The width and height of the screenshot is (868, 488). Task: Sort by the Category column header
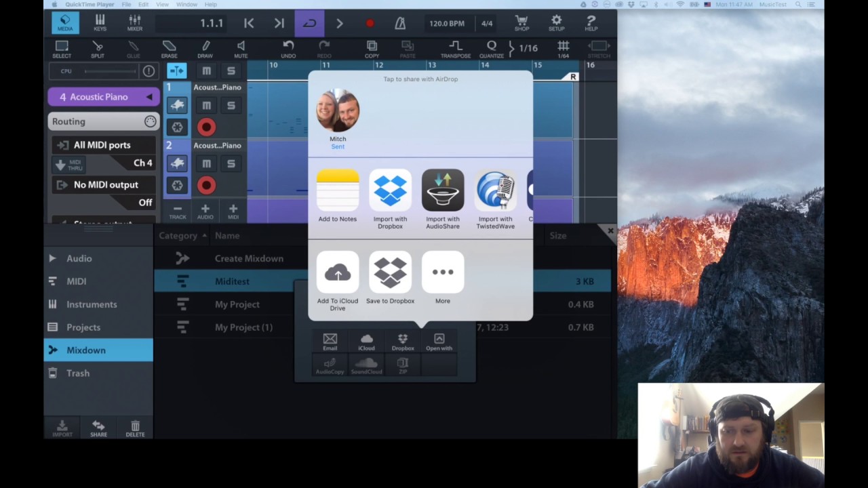(182, 235)
